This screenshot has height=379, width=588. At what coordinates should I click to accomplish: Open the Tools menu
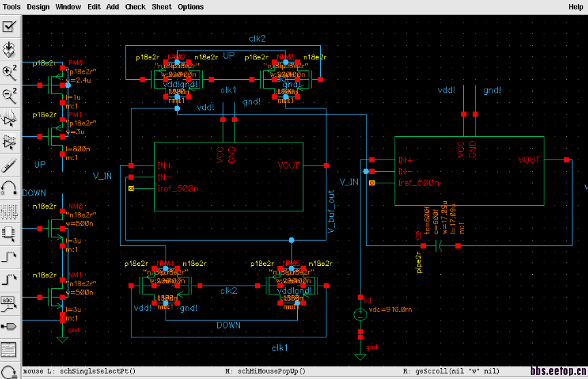tap(12, 7)
